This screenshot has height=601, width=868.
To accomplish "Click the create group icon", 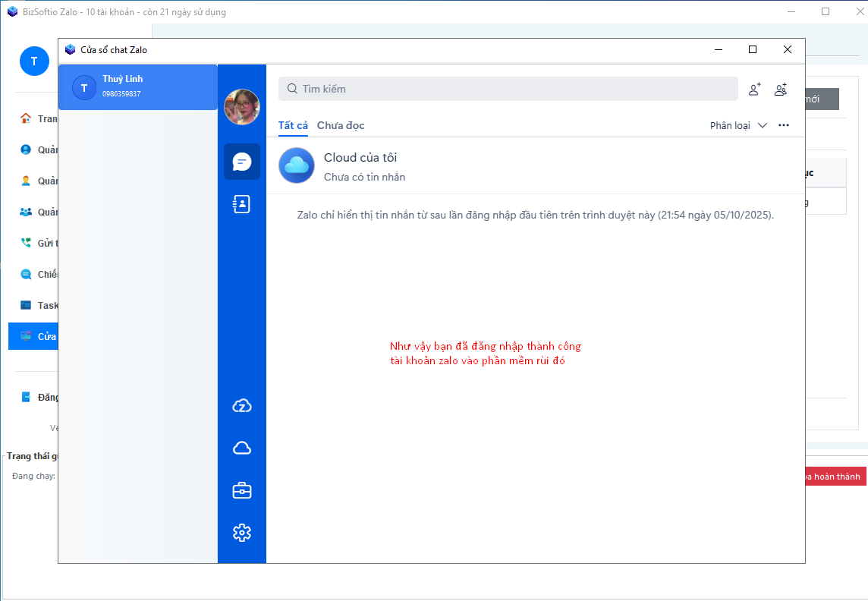I will [781, 90].
